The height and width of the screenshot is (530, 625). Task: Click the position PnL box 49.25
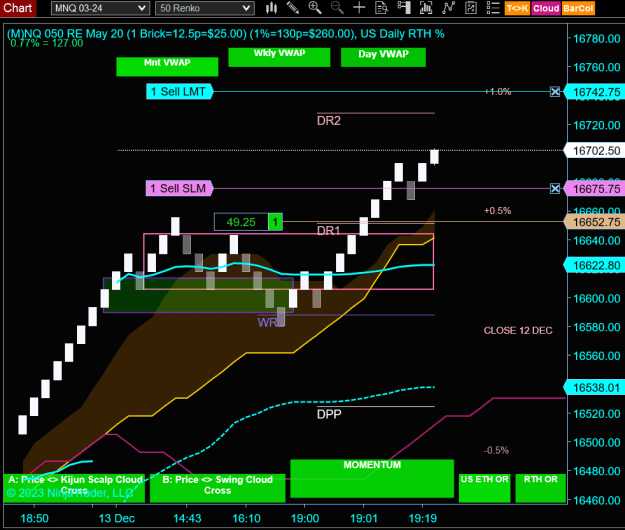tap(241, 222)
